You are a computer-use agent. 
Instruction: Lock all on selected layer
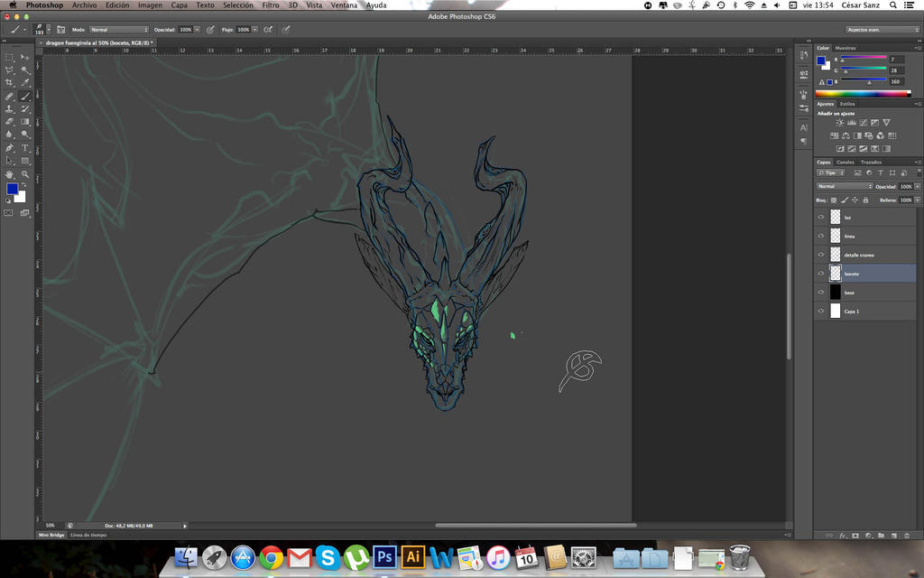865,200
